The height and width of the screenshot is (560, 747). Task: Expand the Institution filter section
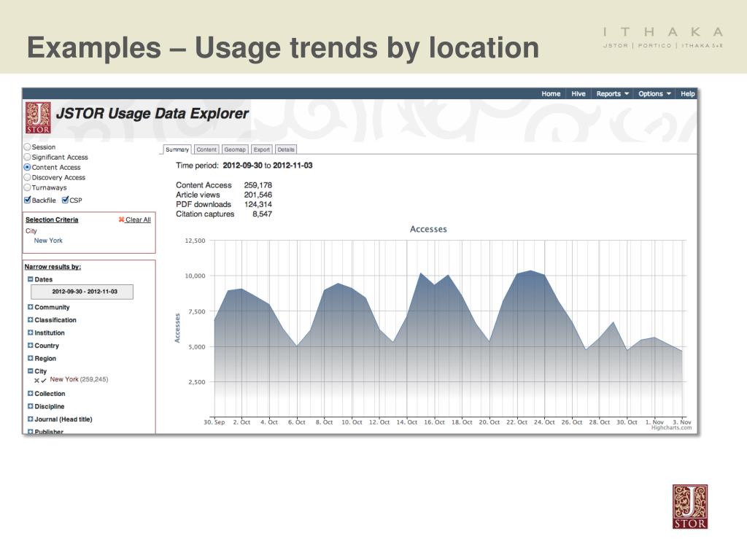click(x=31, y=332)
